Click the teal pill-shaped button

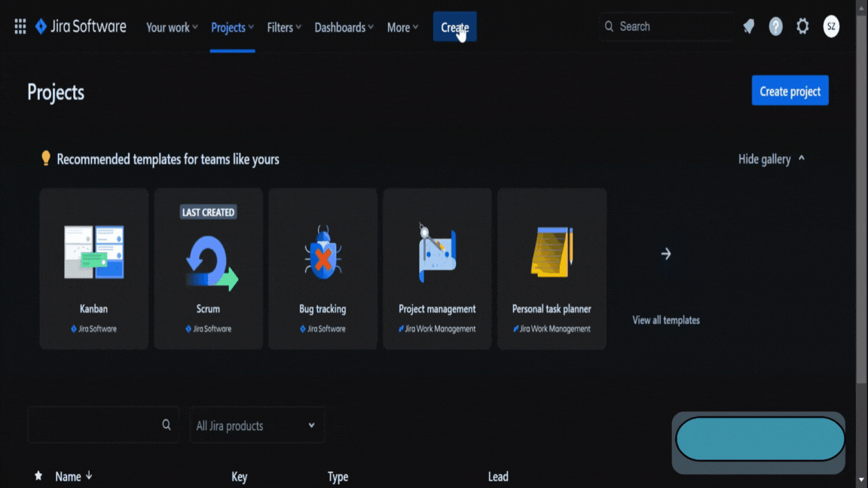coord(760,439)
